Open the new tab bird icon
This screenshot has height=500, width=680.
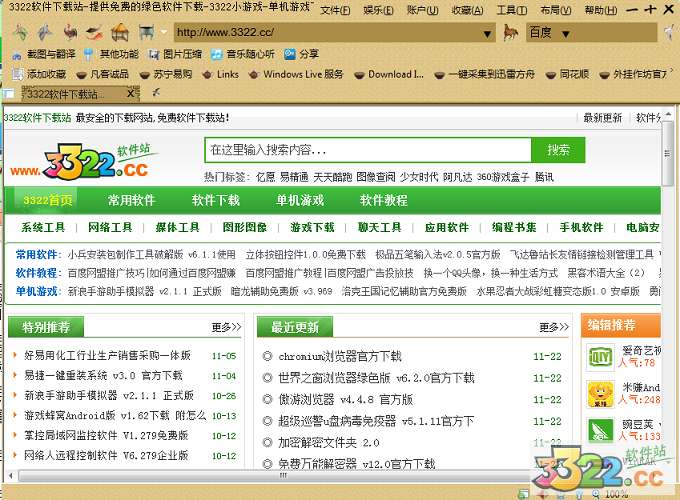[155, 93]
